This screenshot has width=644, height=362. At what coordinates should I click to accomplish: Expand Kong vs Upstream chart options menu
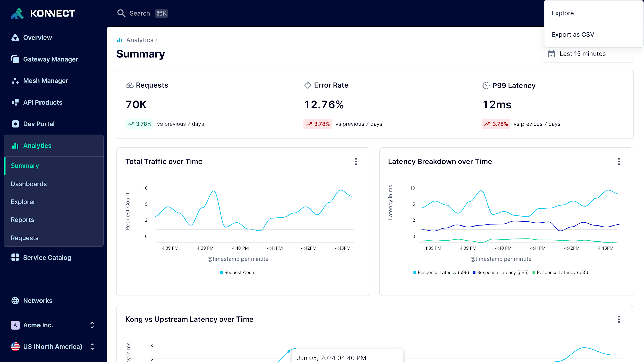tap(619, 319)
